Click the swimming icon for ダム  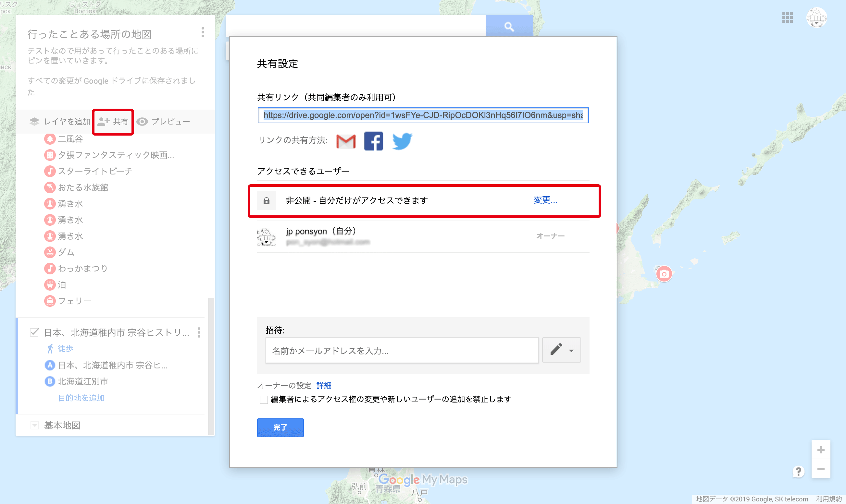(50, 252)
